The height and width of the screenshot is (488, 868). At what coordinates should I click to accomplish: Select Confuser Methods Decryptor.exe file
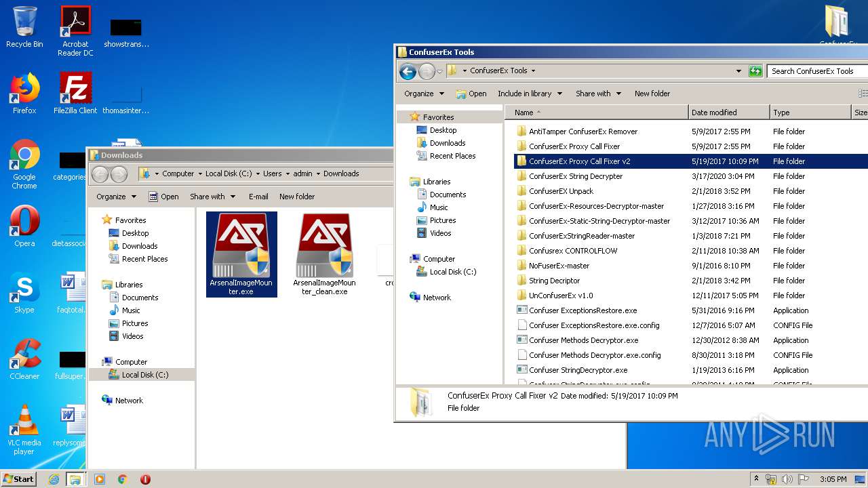(x=577, y=340)
